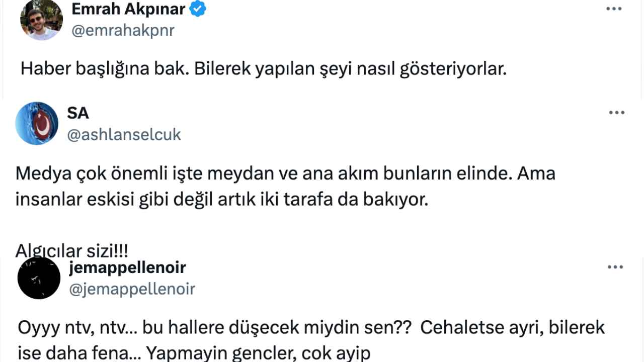Open the more options menu on jemappellenoir's tweet
The width and height of the screenshot is (644, 362).
(615, 267)
